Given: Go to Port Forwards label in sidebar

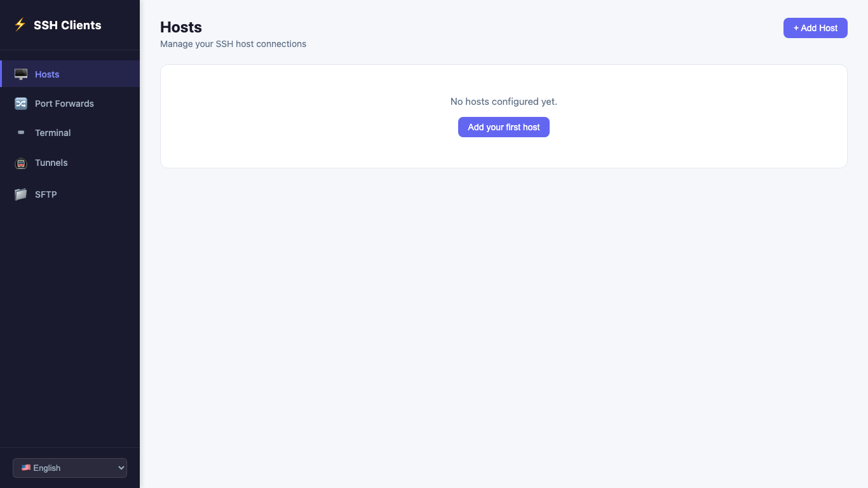Looking at the screenshot, I should pos(64,104).
